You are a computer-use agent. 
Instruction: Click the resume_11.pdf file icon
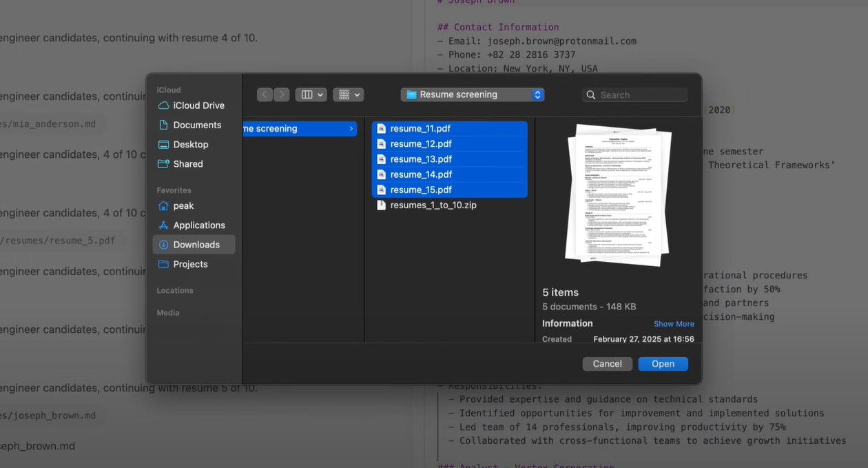point(381,128)
